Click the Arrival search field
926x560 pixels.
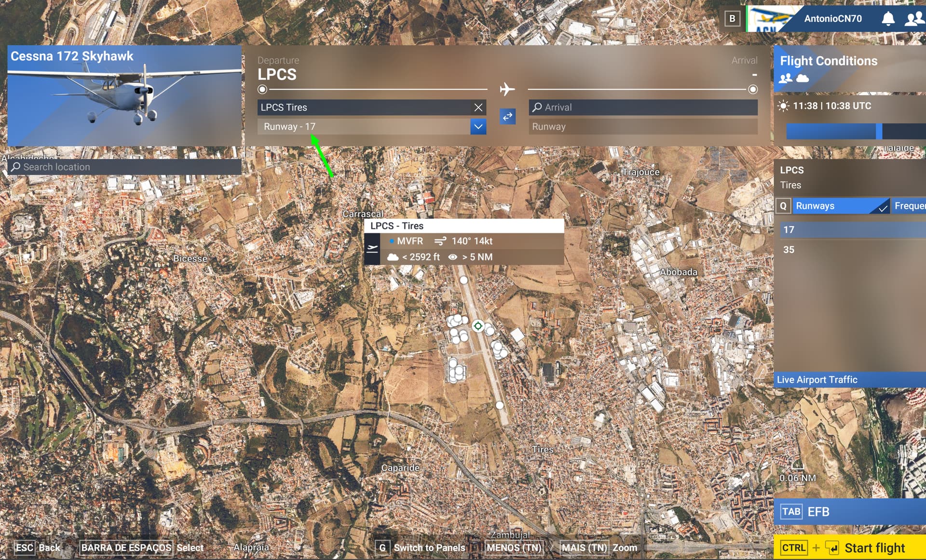(x=643, y=107)
